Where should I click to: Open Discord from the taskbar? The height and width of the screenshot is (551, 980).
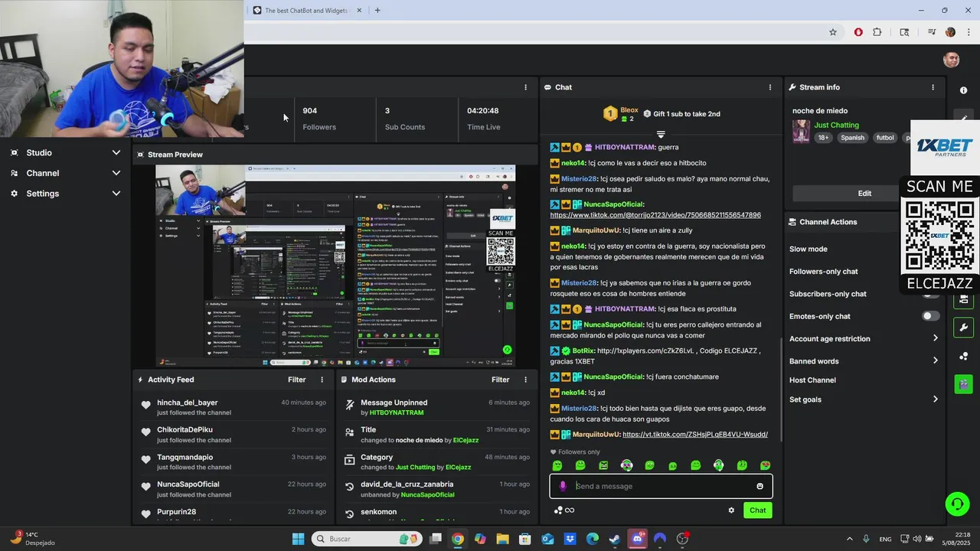(x=637, y=539)
